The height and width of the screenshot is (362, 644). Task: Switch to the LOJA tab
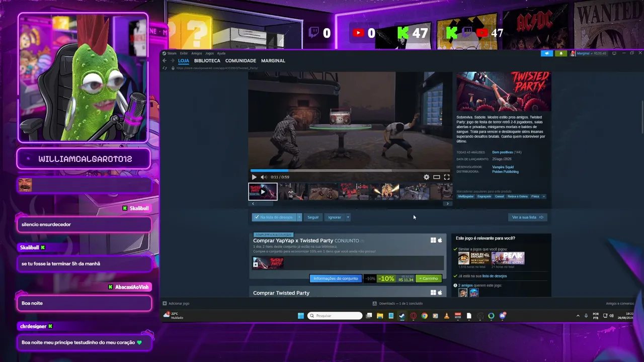point(184,61)
